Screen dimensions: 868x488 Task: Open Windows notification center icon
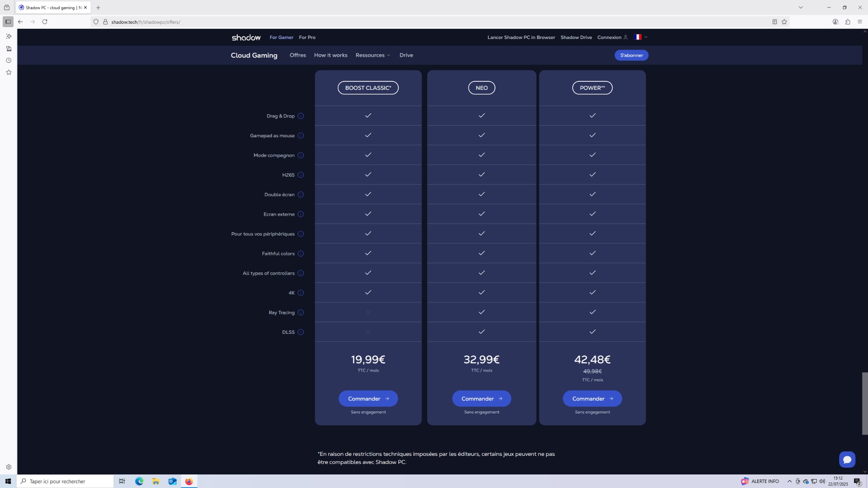click(857, 482)
